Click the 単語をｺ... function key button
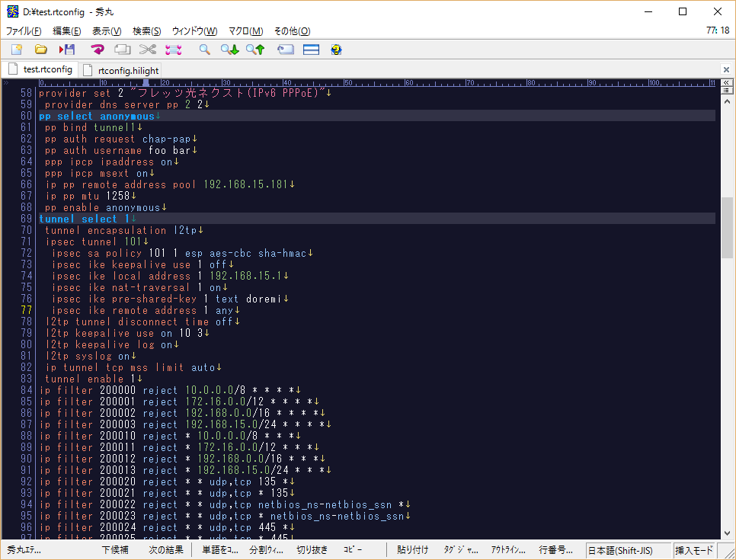Image resolution: width=736 pixels, height=560 pixels. 220,549
